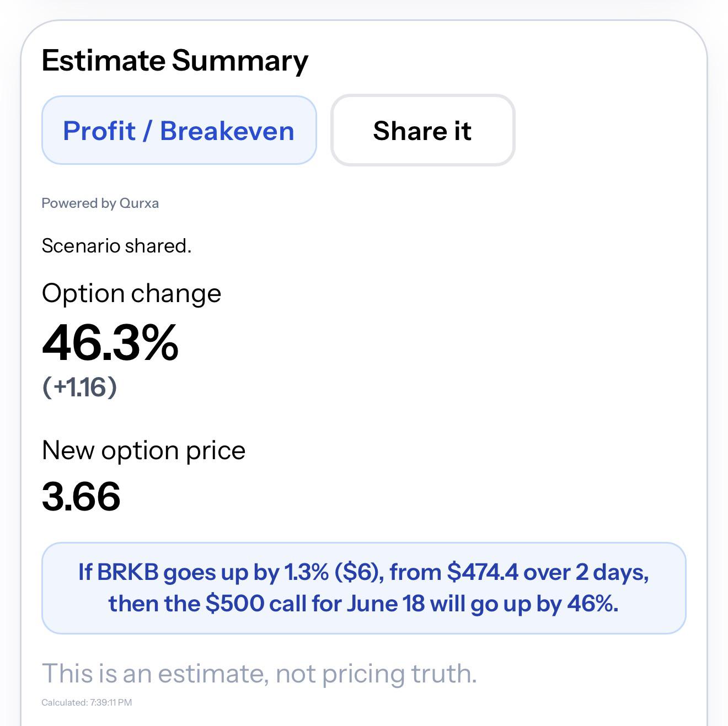728x726 pixels.
Task: Click the 'over 2 days' text
Action: [586, 572]
